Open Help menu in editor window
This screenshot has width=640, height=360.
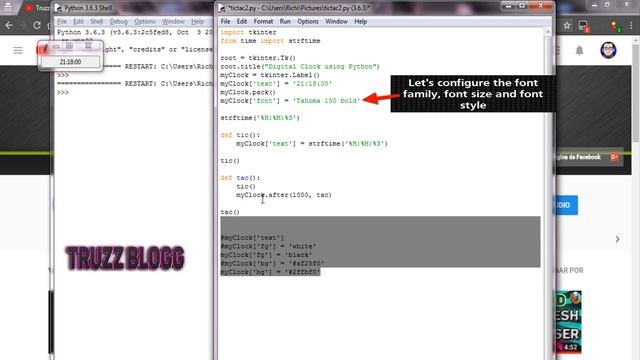click(x=360, y=21)
